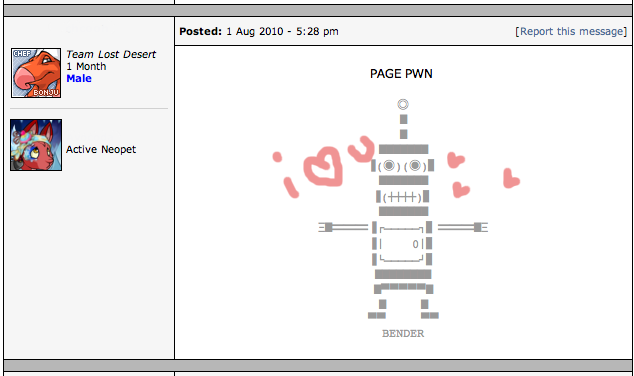Click the robot's round antenna tip

click(403, 104)
